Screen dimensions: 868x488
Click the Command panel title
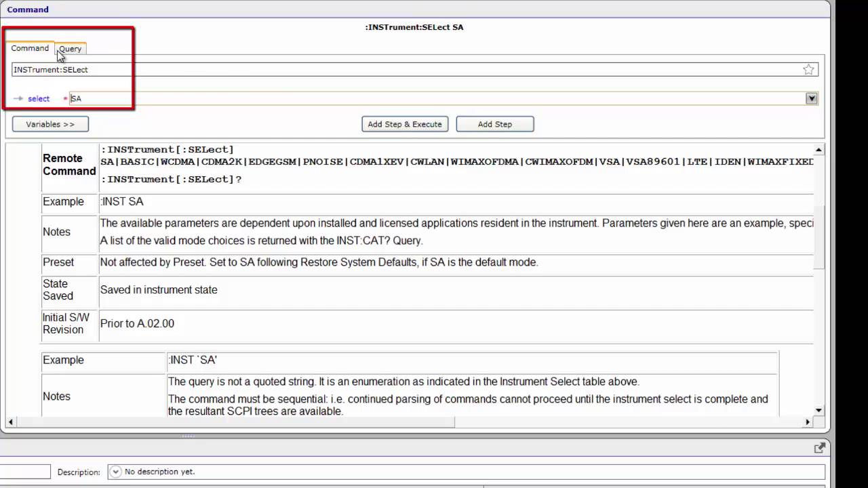click(28, 9)
